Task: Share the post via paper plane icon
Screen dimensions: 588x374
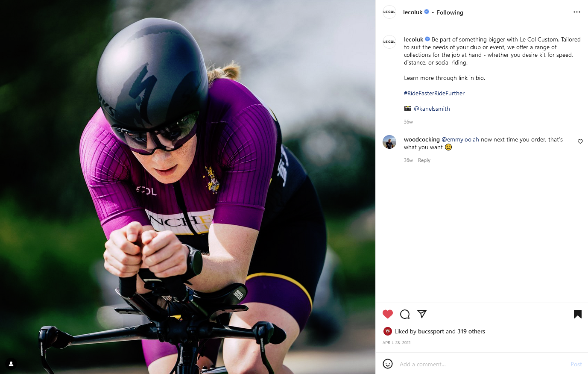Action: pyautogui.click(x=422, y=314)
